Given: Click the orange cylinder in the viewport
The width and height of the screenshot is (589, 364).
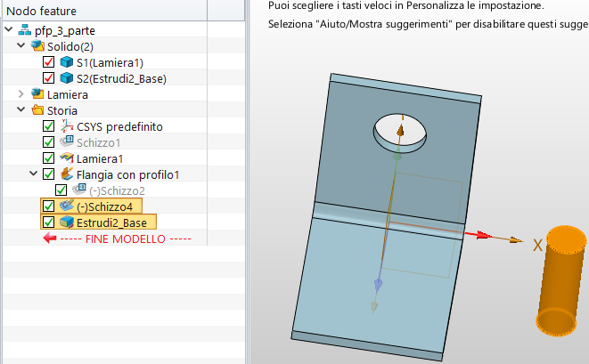Looking at the screenshot, I should pyautogui.click(x=560, y=280).
